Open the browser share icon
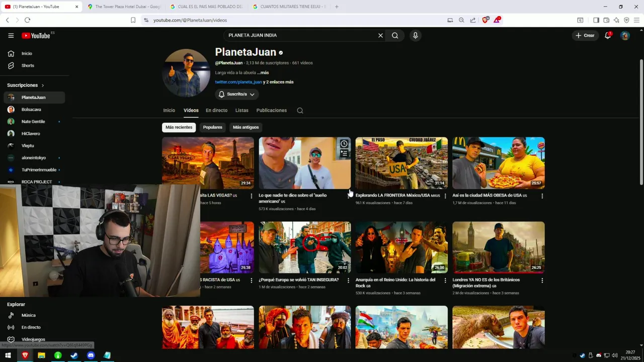This screenshot has width=644, height=362. pyautogui.click(x=473, y=20)
